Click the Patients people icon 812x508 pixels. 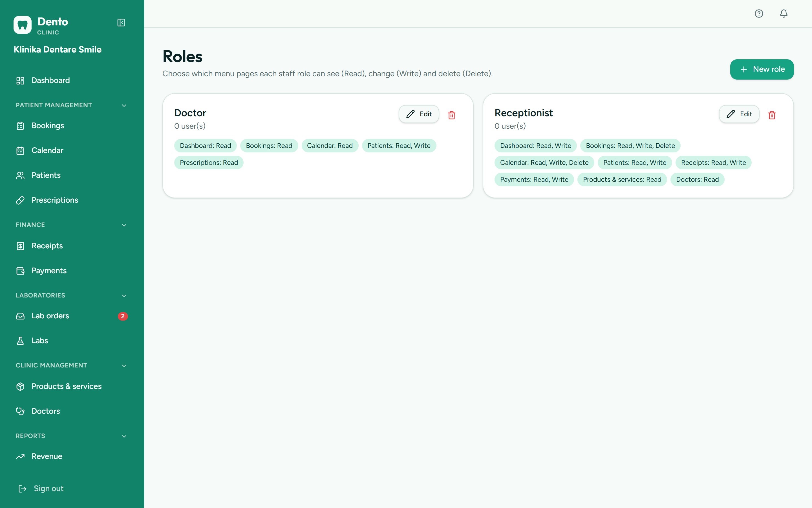click(20, 175)
